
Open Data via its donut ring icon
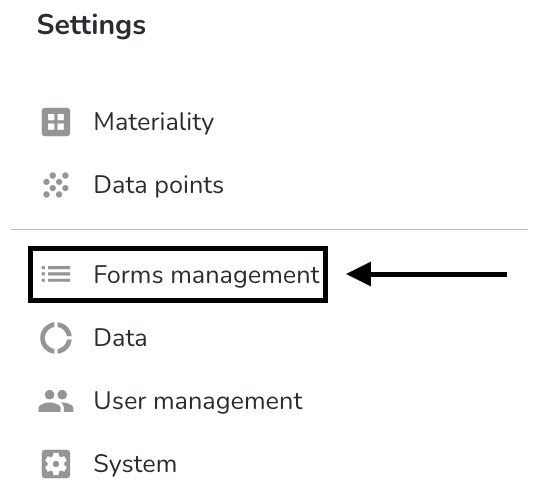(x=56, y=338)
